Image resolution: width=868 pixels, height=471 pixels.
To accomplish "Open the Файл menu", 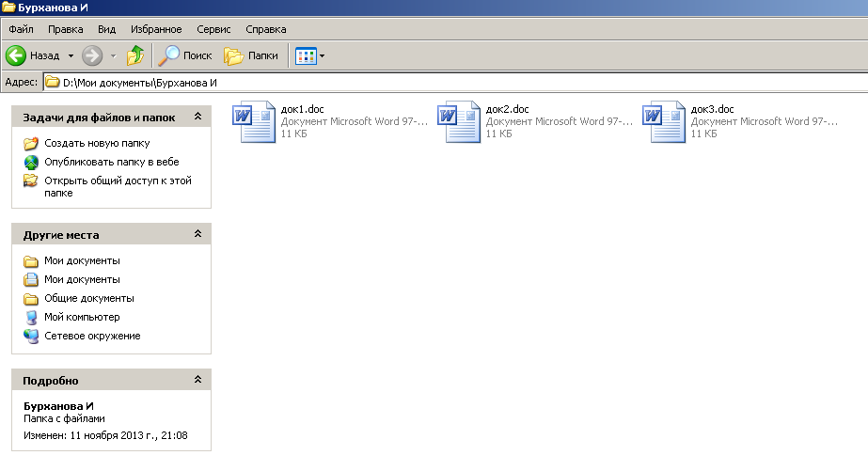I will click(21, 29).
